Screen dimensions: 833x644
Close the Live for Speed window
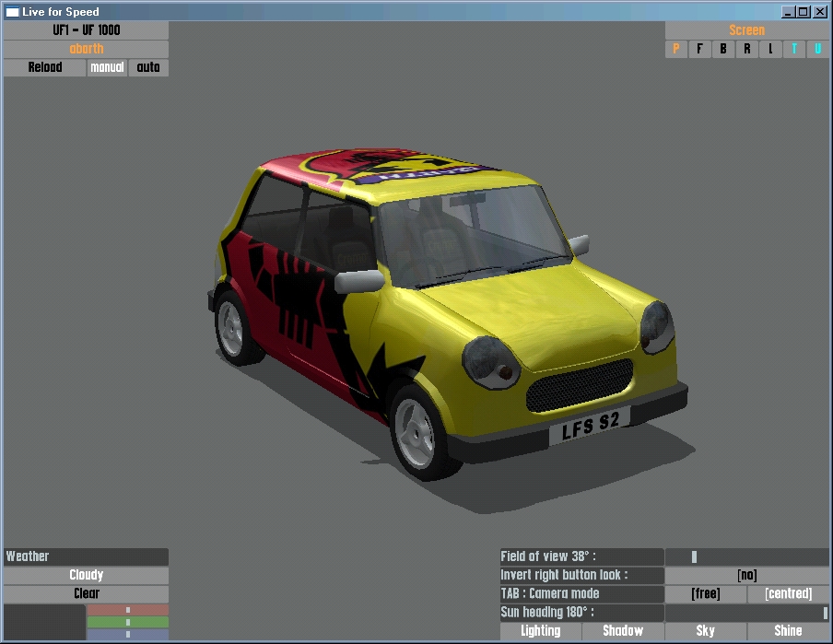coord(820,12)
